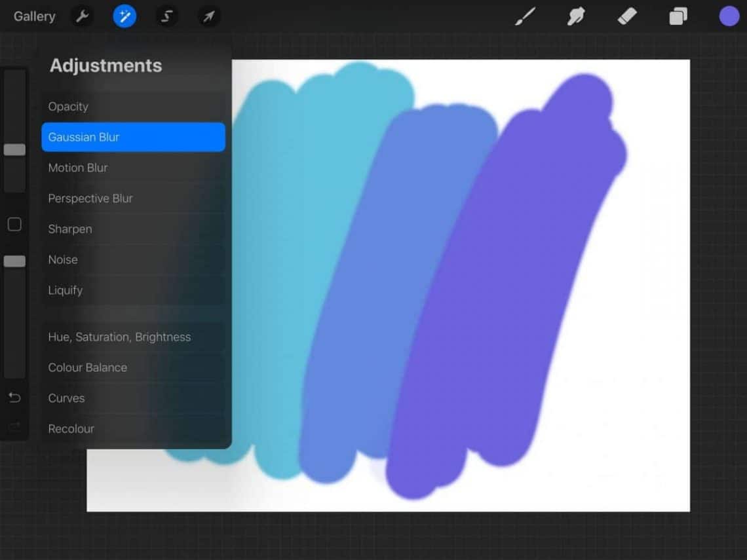Image resolution: width=747 pixels, height=560 pixels.
Task: Select the Smudge finger tool
Action: tap(576, 16)
